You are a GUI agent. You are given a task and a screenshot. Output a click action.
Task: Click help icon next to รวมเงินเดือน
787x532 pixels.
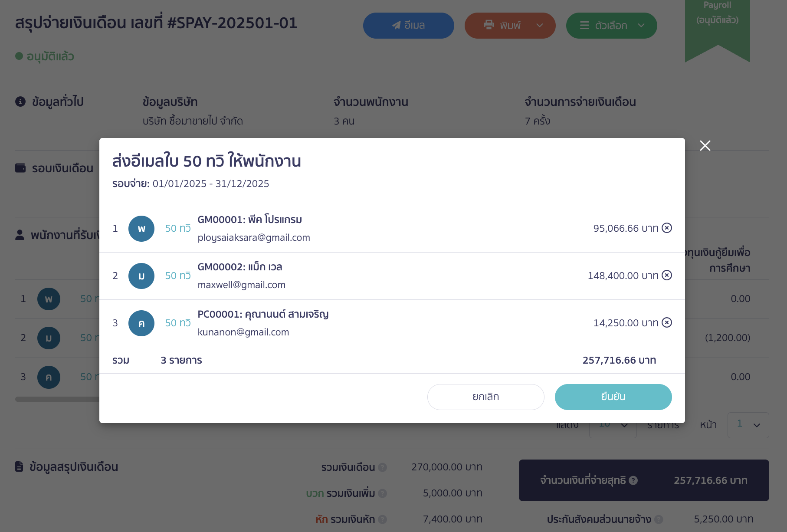[382, 467]
